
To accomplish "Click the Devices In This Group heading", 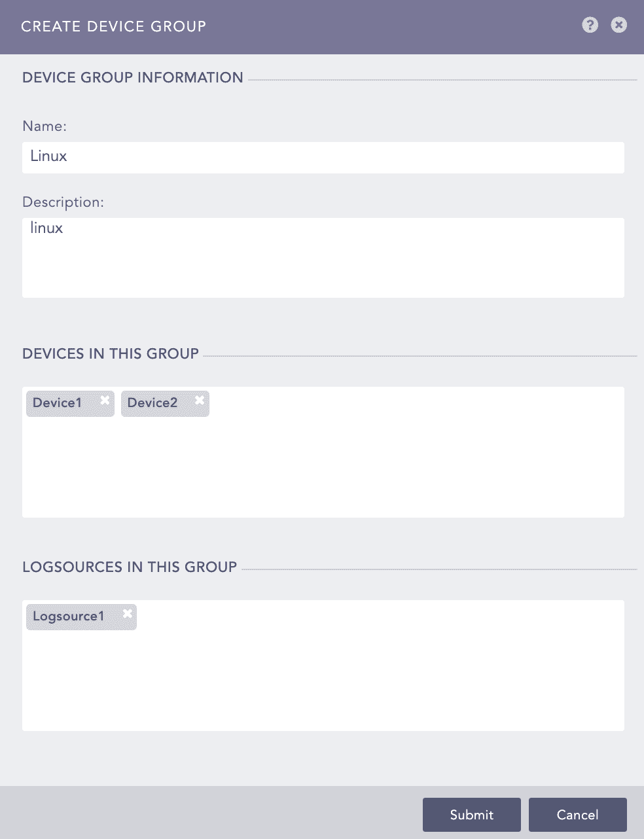I will tap(111, 353).
